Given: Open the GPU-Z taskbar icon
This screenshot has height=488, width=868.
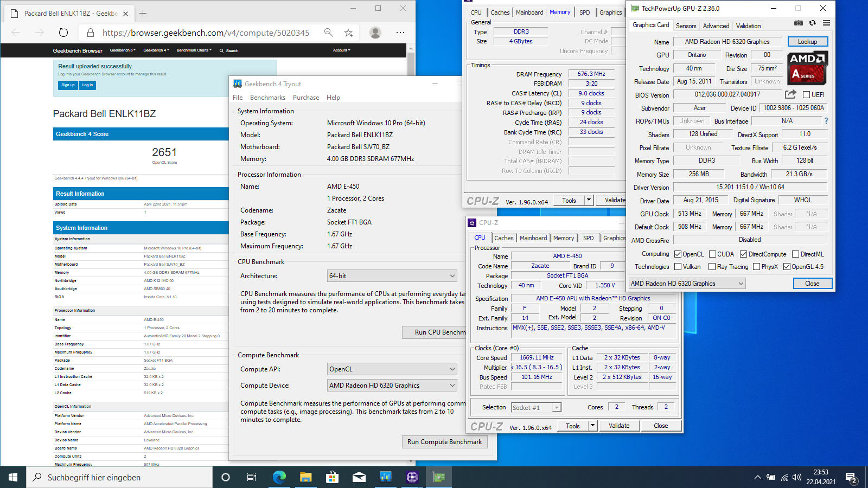Looking at the screenshot, I should 439,477.
